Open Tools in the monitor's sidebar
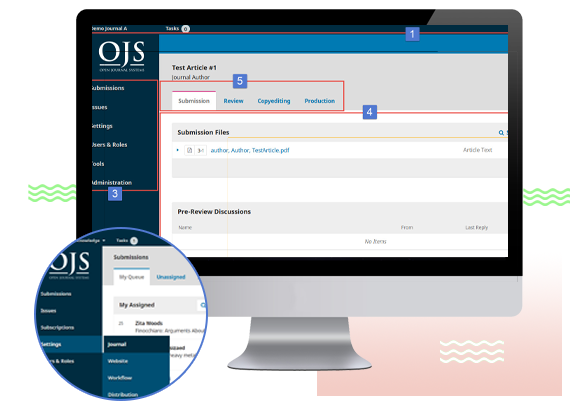The width and height of the screenshot is (570, 420). (98, 164)
